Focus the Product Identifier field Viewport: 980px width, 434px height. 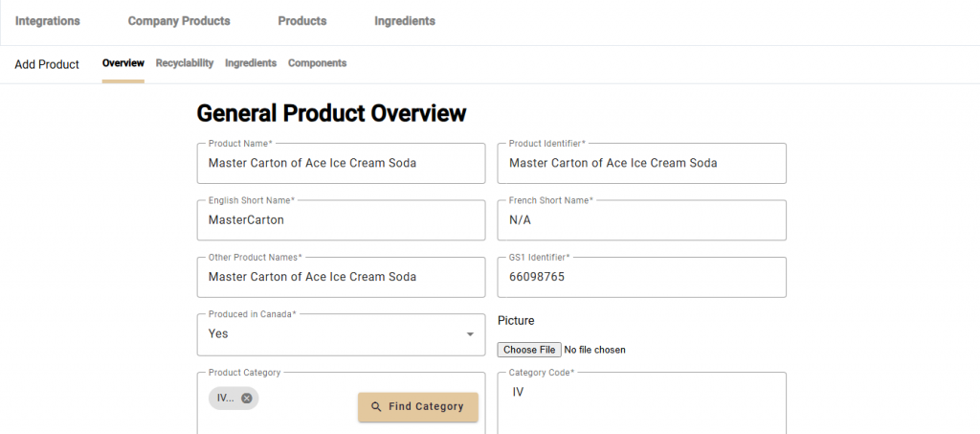coord(641,164)
